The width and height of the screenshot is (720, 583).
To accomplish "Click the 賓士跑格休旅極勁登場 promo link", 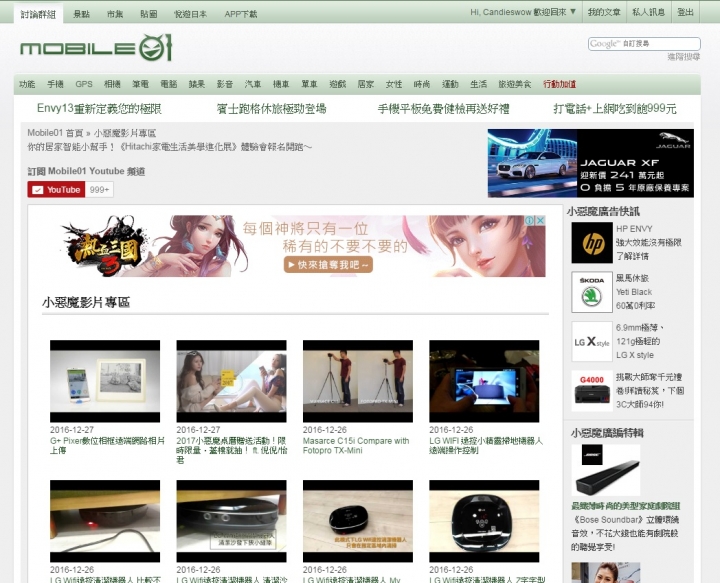I will 271,109.
